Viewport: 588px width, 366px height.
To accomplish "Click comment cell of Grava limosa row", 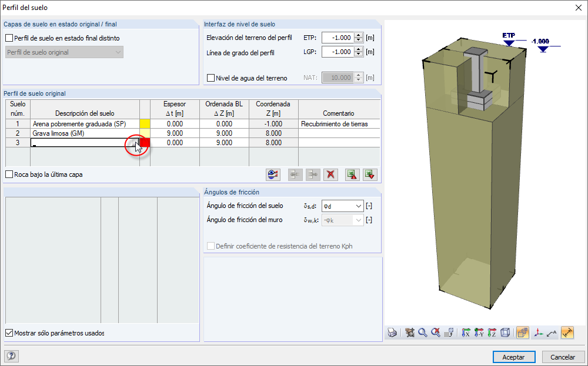I will click(x=339, y=133).
